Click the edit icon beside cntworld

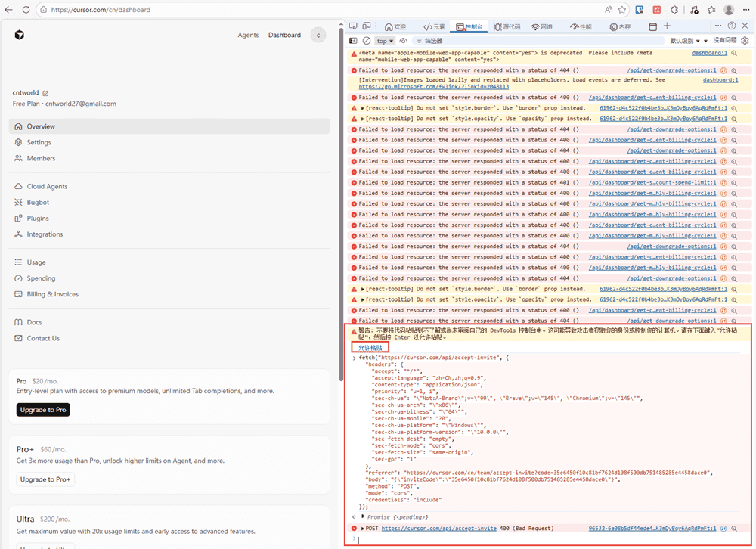click(45, 93)
